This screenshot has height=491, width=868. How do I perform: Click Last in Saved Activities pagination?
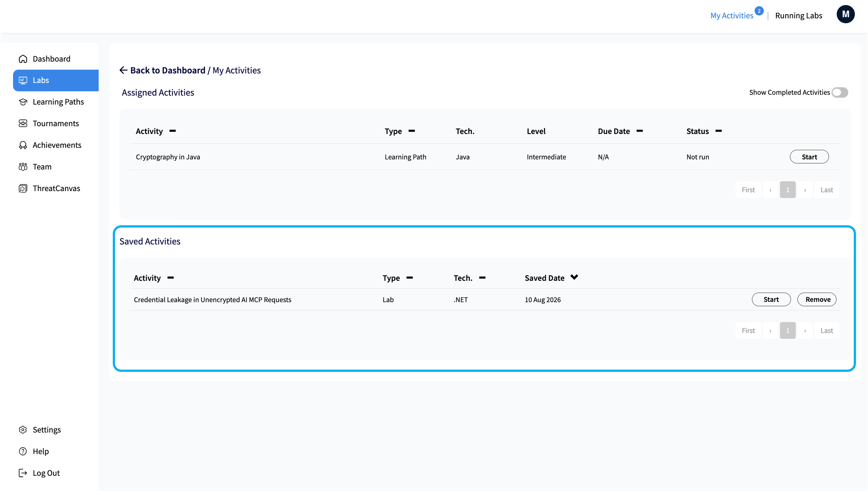(827, 331)
